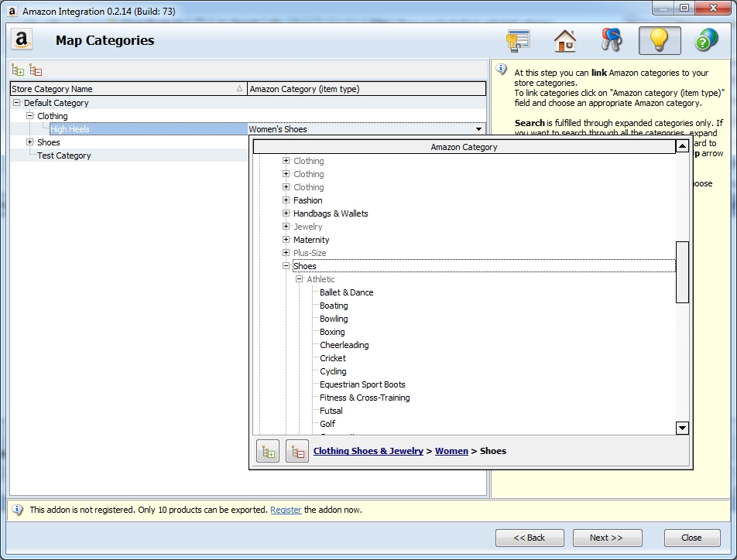Select the Fashion category label

[x=308, y=200]
